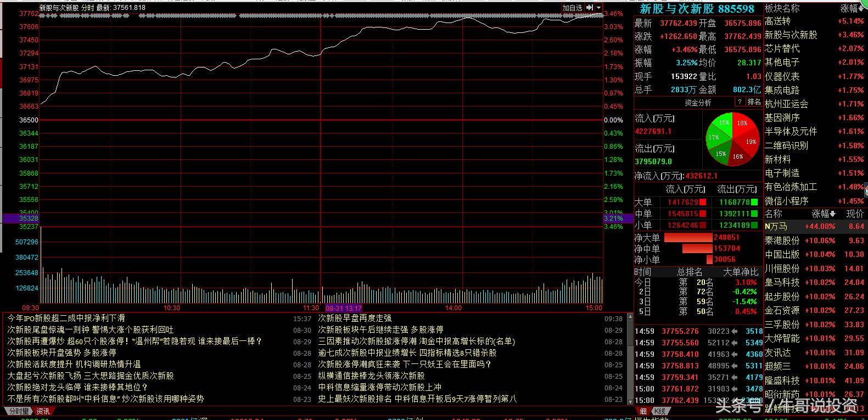868x420 pixels.
Task: Switch to the 分时里 tab
Action: (x=18, y=411)
